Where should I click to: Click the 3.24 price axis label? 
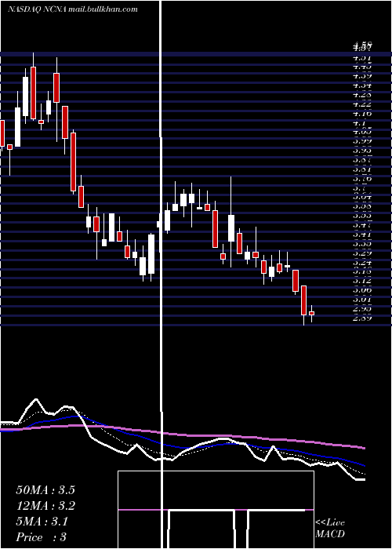[362, 262]
